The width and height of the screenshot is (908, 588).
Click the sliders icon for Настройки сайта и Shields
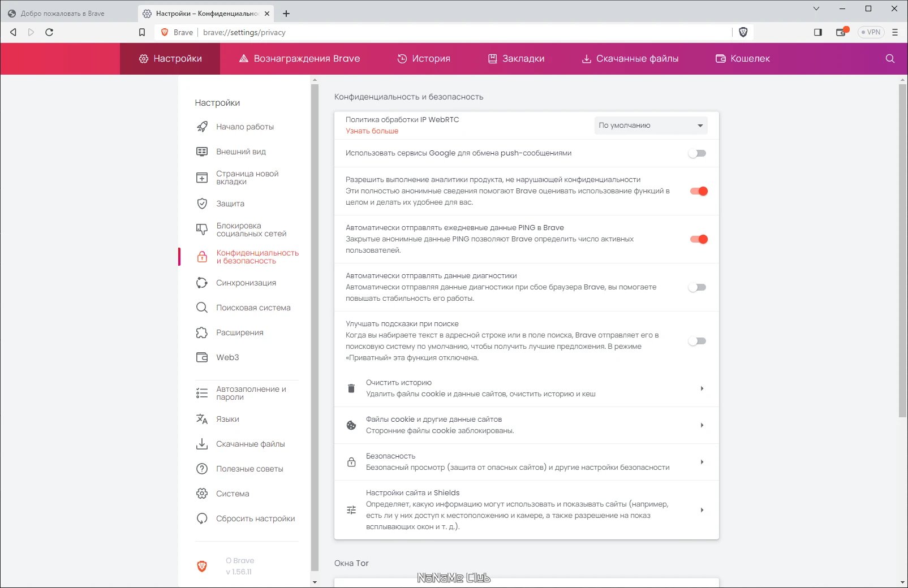(x=351, y=510)
